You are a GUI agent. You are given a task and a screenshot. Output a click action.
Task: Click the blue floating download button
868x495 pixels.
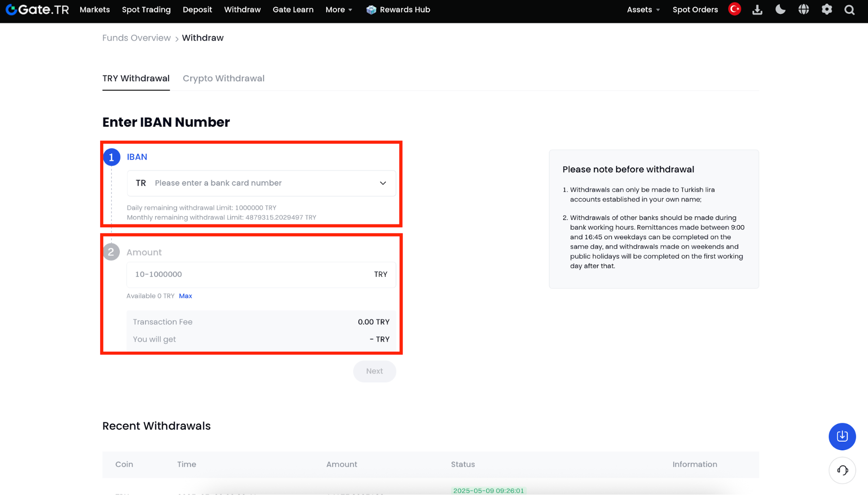pos(842,436)
